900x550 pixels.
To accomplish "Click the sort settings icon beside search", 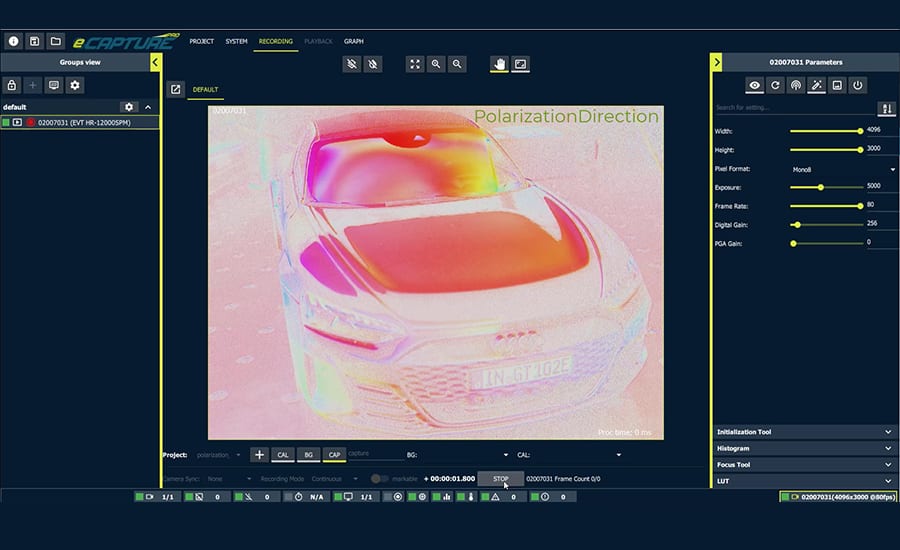I will [x=887, y=109].
